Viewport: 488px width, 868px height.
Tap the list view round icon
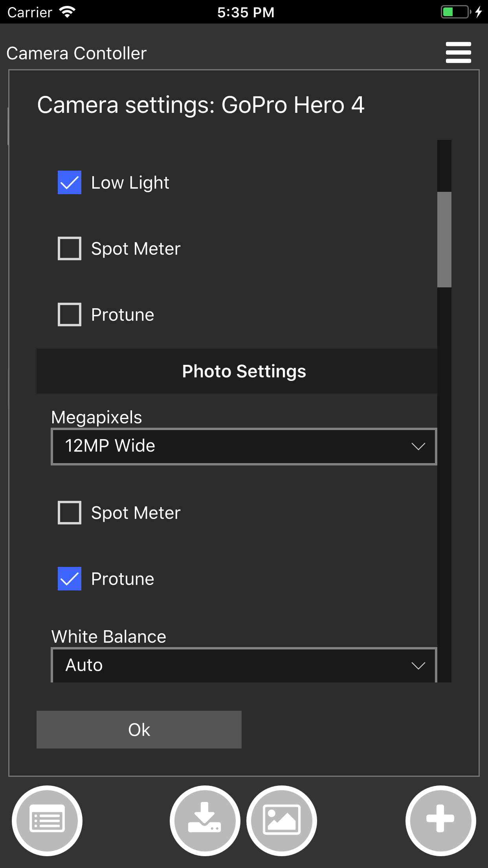click(47, 820)
